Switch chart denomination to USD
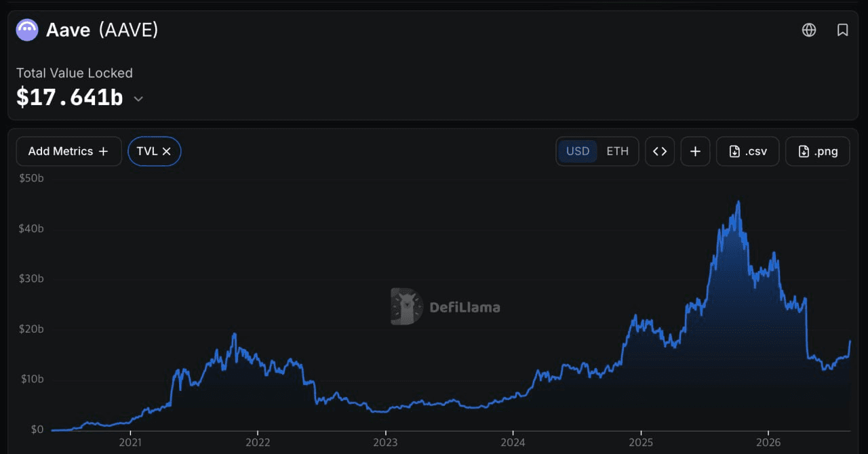 tap(578, 151)
